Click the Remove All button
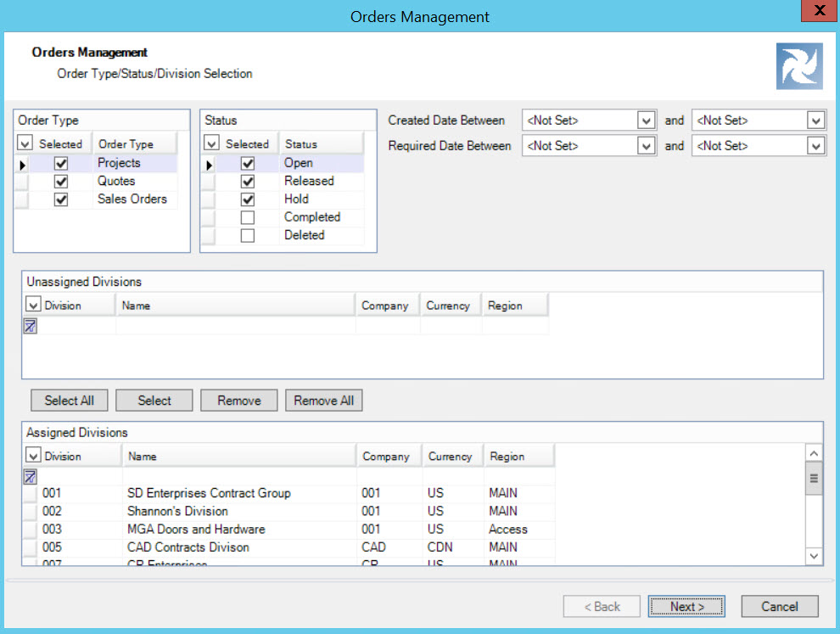Viewport: 840px width, 634px height. coord(323,401)
